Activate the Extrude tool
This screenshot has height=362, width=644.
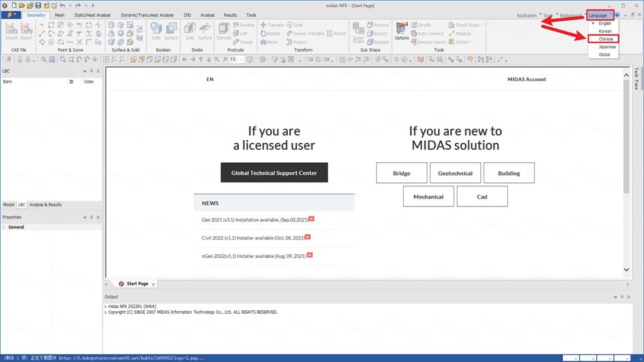coord(224,32)
